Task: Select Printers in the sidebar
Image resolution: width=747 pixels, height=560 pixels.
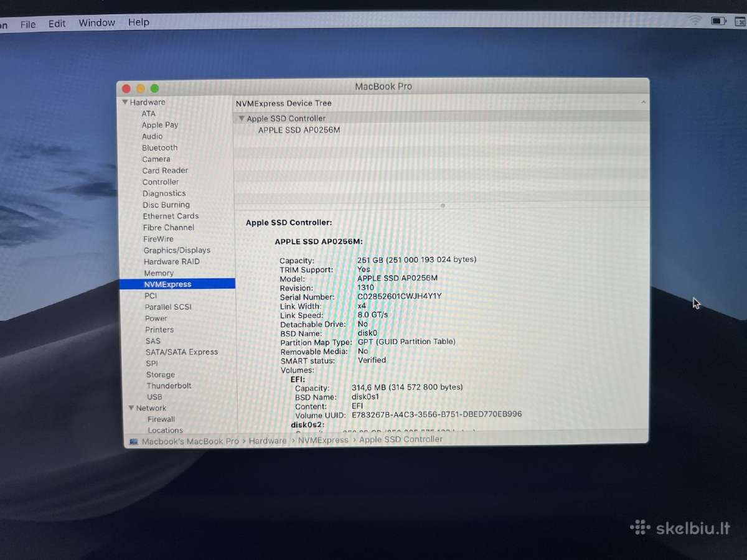Action: click(x=159, y=330)
